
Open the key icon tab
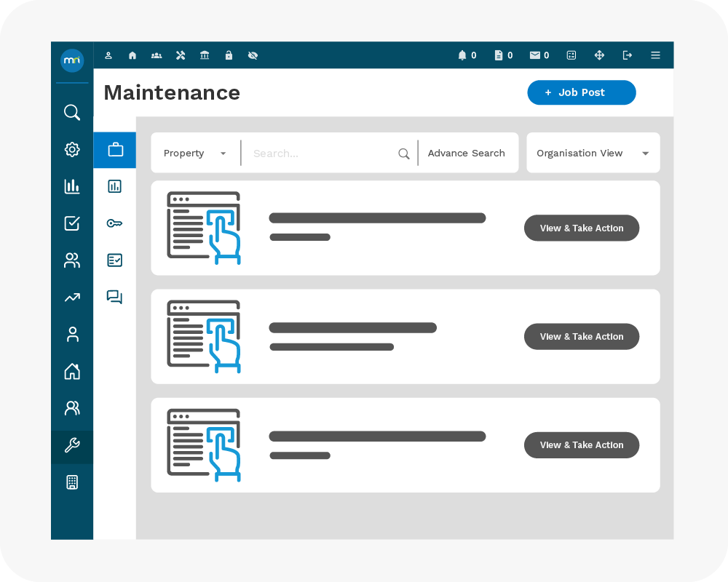pos(114,223)
